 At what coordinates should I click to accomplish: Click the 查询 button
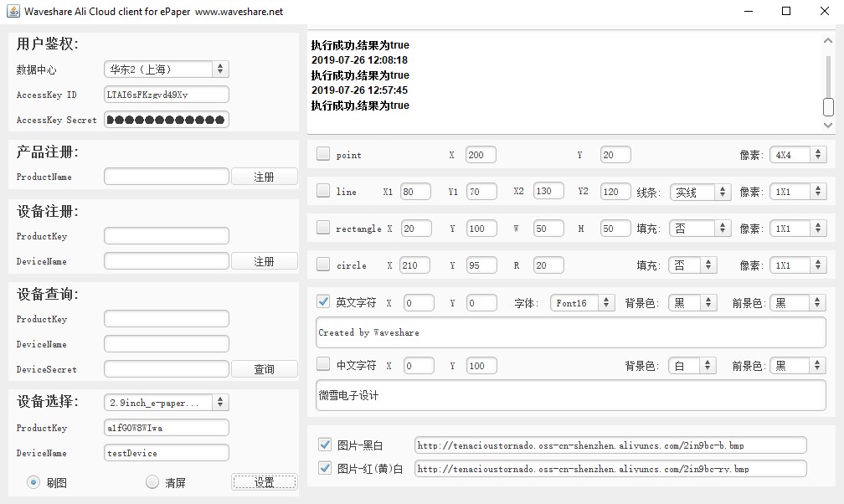pos(265,369)
